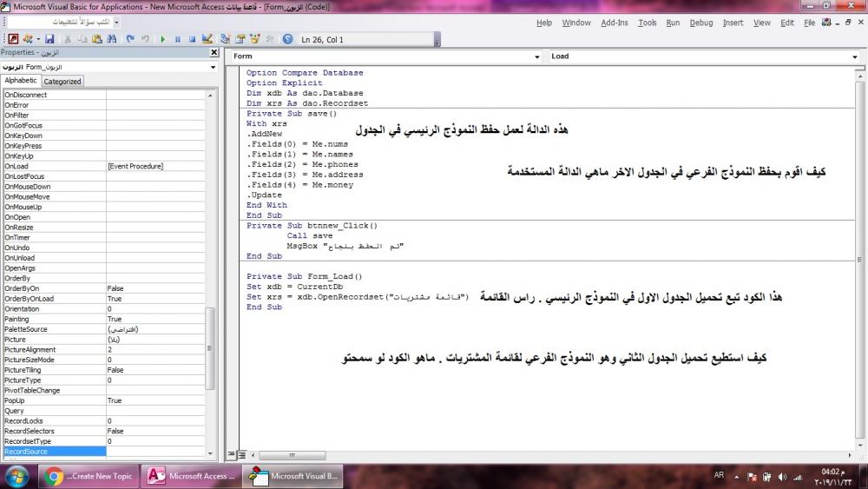Open the Run menu
868x489 pixels.
click(673, 23)
